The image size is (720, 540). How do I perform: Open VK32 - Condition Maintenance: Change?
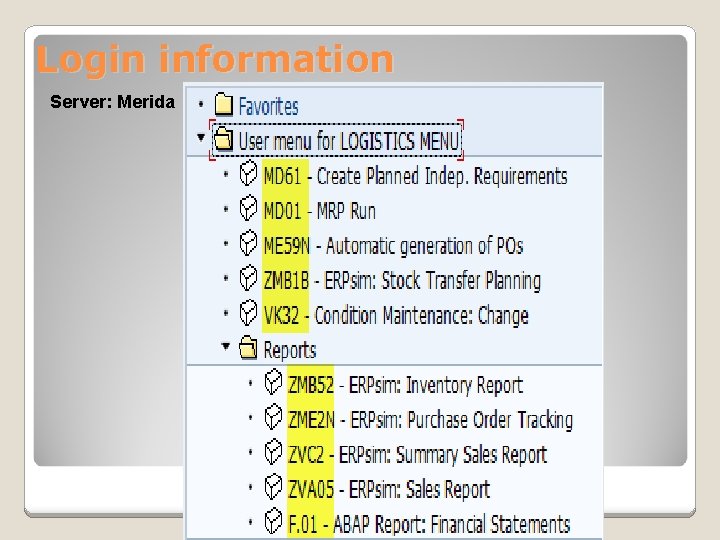[396, 316]
